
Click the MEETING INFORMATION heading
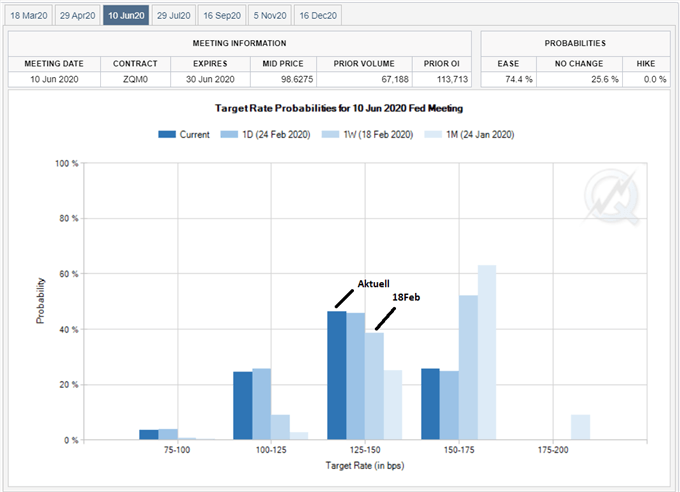tap(239, 43)
